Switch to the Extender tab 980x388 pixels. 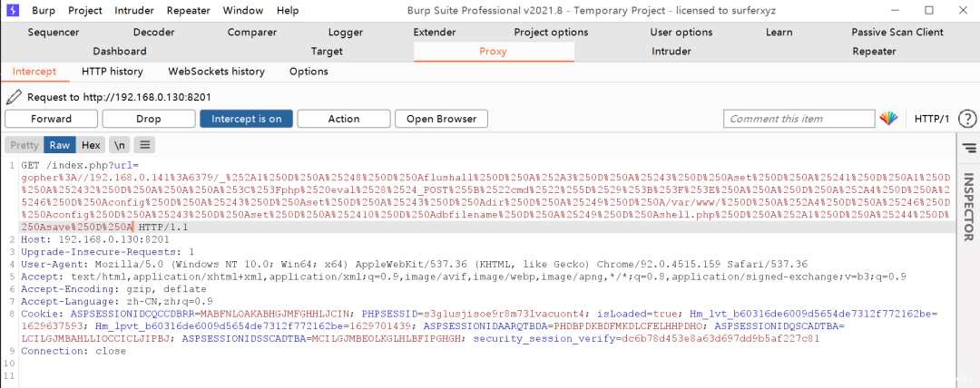[x=435, y=32]
